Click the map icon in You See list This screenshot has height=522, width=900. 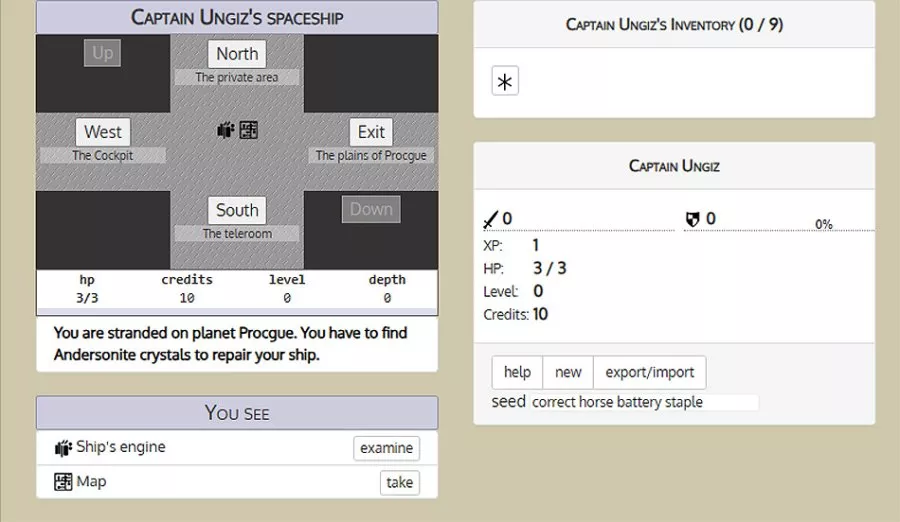tap(63, 482)
